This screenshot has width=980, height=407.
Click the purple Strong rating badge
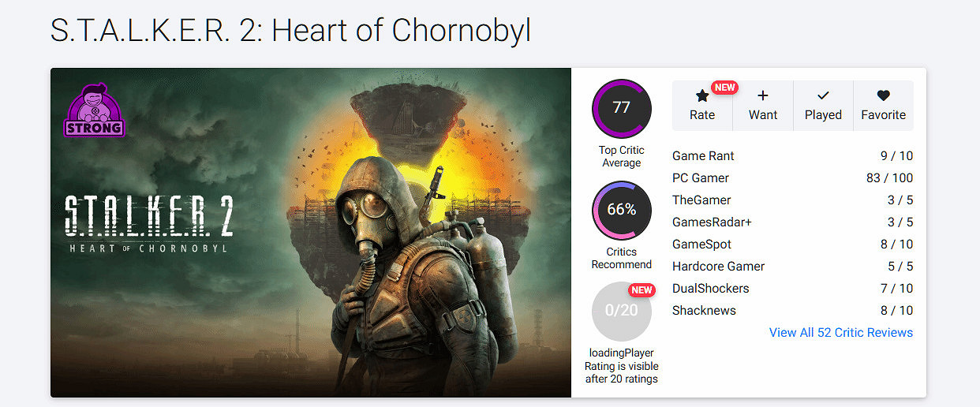(94, 111)
